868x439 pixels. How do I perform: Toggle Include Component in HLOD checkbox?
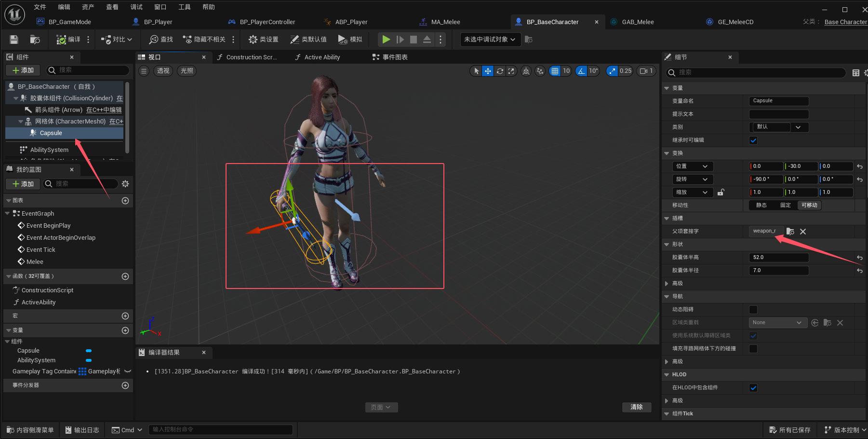753,388
